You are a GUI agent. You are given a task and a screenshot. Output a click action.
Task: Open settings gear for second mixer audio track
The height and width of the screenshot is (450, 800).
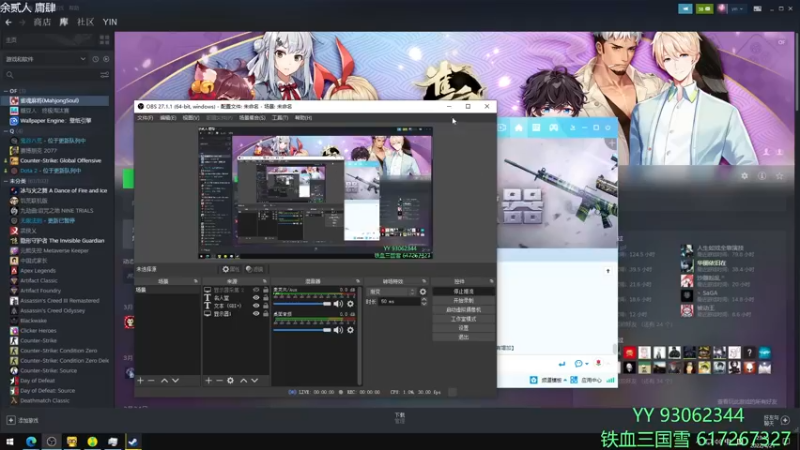[351, 330]
